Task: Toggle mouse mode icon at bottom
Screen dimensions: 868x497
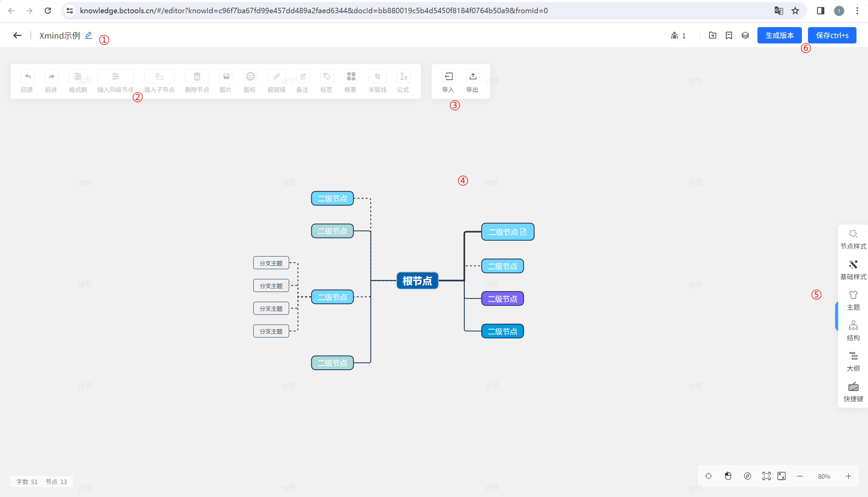Action: pos(728,476)
